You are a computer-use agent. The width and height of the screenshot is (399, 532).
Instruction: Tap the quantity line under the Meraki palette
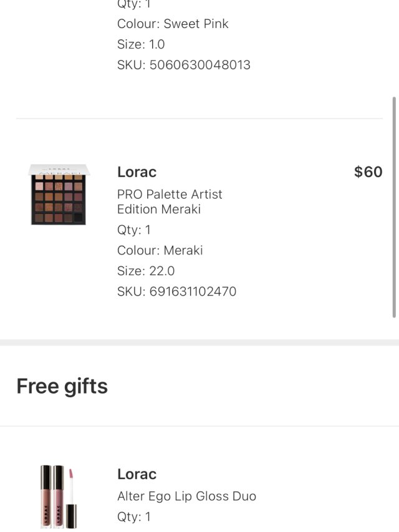[x=134, y=230]
